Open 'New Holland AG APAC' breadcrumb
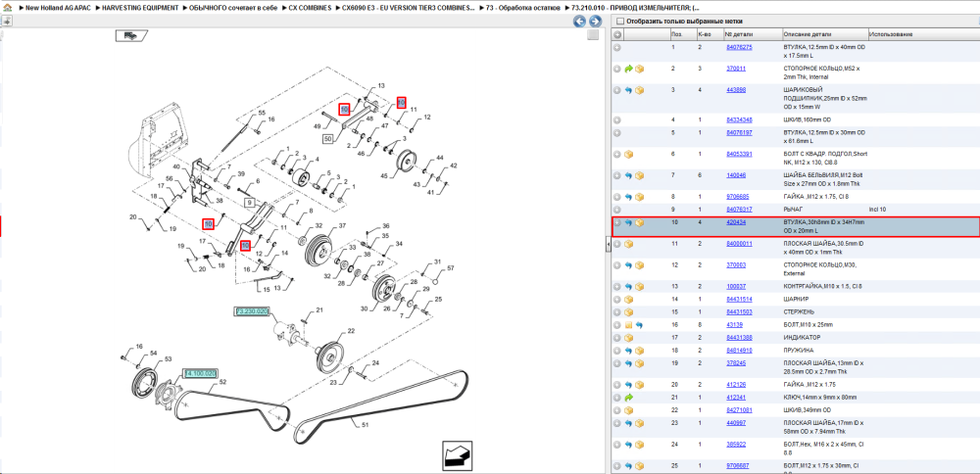 58,8
